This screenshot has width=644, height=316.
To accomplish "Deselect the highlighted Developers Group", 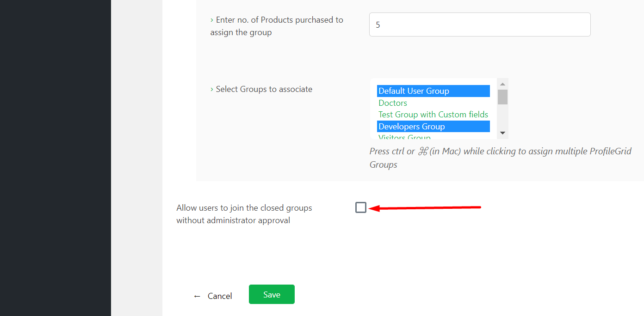I will coord(411,126).
